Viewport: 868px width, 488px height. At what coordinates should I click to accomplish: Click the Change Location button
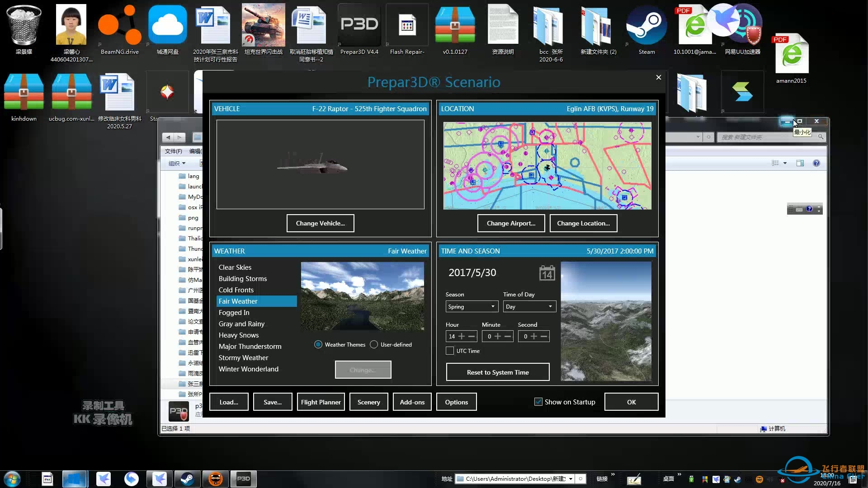click(584, 223)
